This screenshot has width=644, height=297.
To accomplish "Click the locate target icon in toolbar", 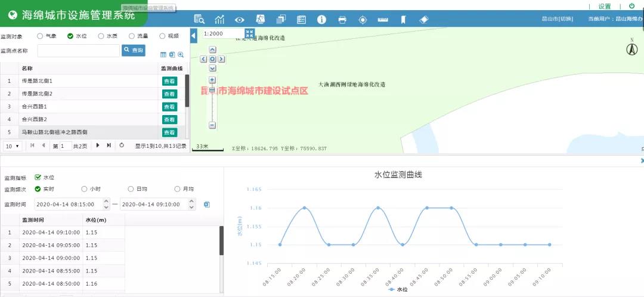I will [x=363, y=20].
